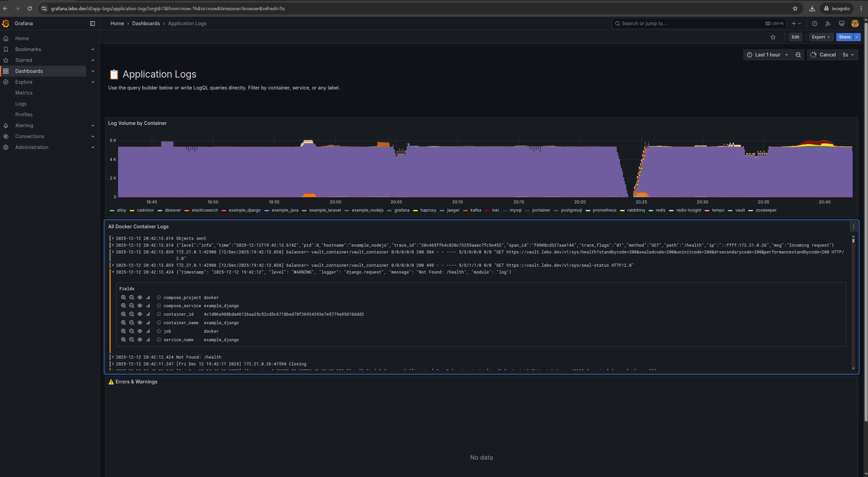Click the zoom out time range magnifier
The image size is (868, 477).
(x=798, y=55)
